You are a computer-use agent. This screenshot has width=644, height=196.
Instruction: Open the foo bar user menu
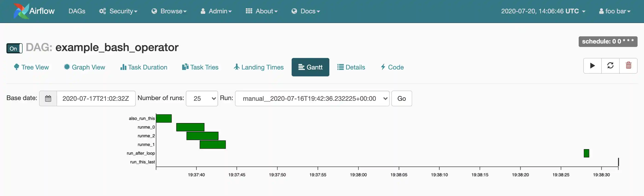click(x=615, y=11)
